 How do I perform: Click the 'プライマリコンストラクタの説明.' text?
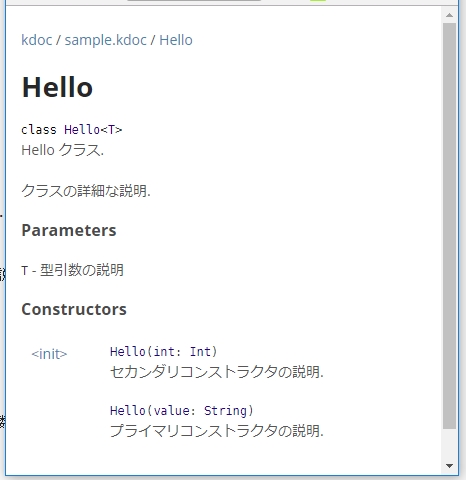pyautogui.click(x=217, y=431)
